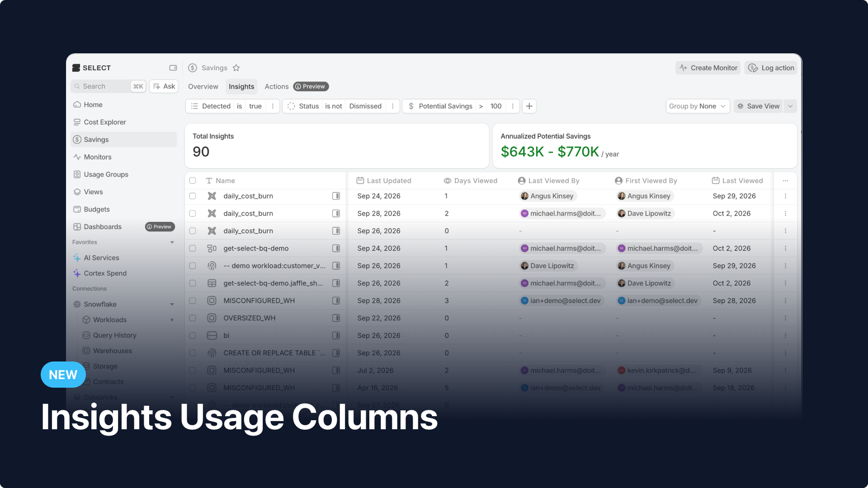This screenshot has width=868, height=488.
Task: Collapse the Snowflake connection tree
Action: 172,305
